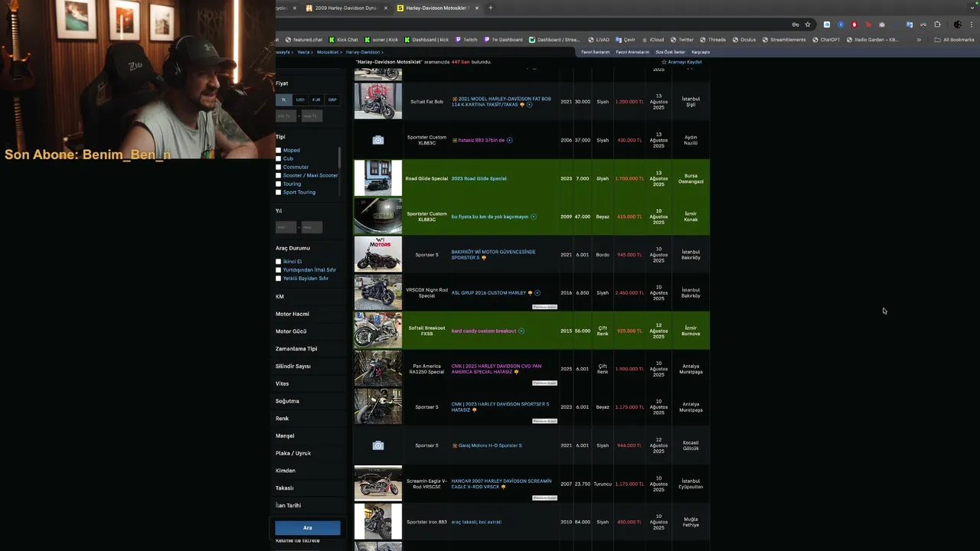Image resolution: width=980 pixels, height=551 pixels.
Task: Open the Oculus bookmark
Action: click(x=744, y=40)
